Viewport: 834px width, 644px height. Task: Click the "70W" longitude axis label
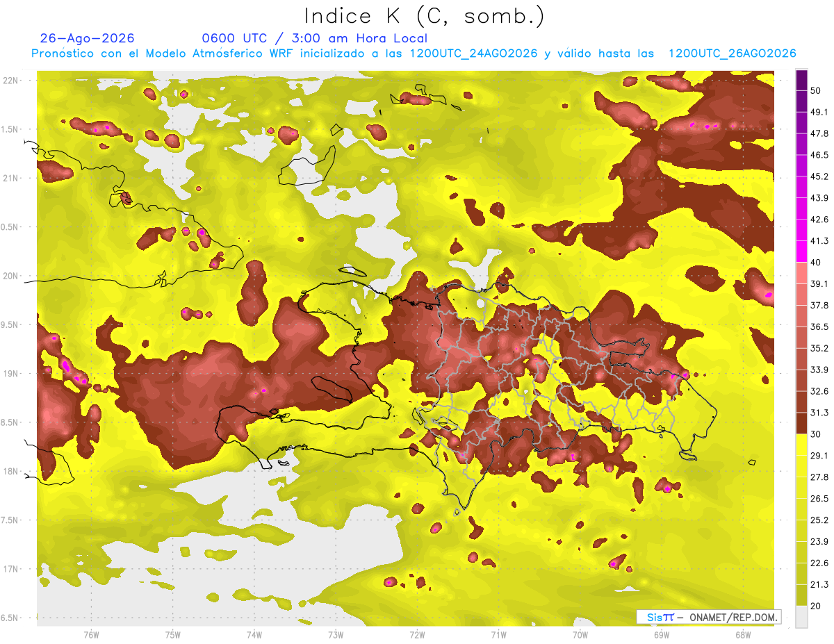coord(580,635)
